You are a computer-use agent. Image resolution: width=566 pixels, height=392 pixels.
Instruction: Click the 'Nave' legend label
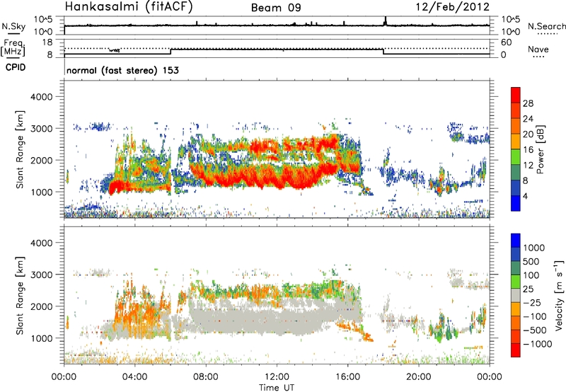[x=538, y=49]
